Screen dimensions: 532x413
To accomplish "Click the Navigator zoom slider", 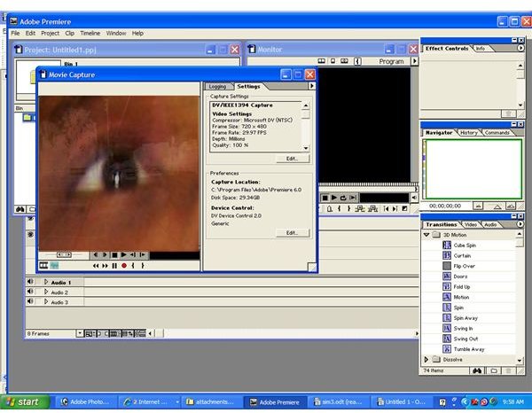I will [x=497, y=206].
